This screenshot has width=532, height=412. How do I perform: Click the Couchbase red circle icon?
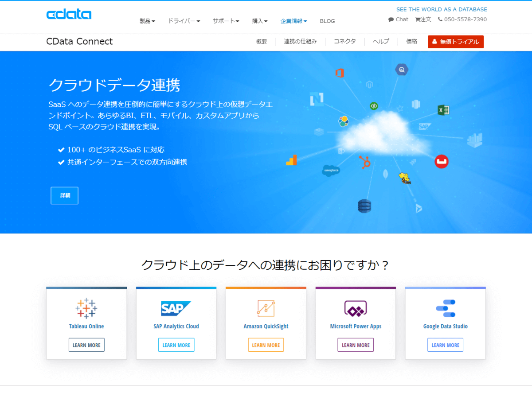coord(442,161)
